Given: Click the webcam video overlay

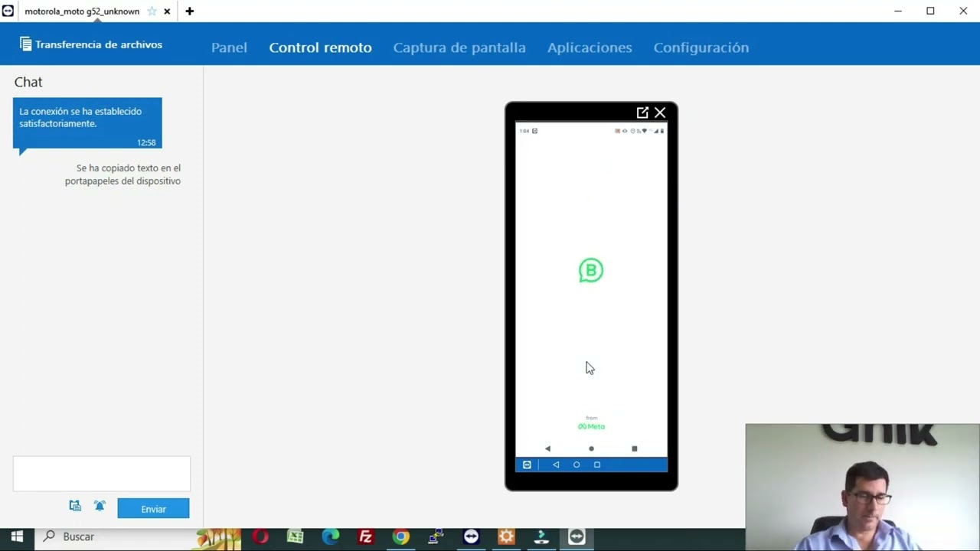Looking at the screenshot, I should click(863, 487).
